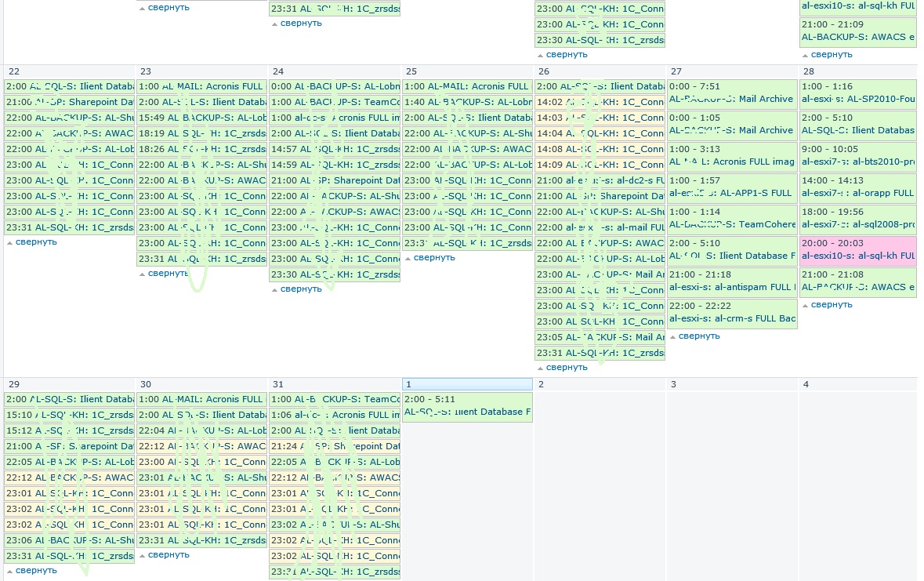The width and height of the screenshot is (924, 581).
Task: Open the 15:10 1C_zrsds event on day 29
Action: coord(70,415)
